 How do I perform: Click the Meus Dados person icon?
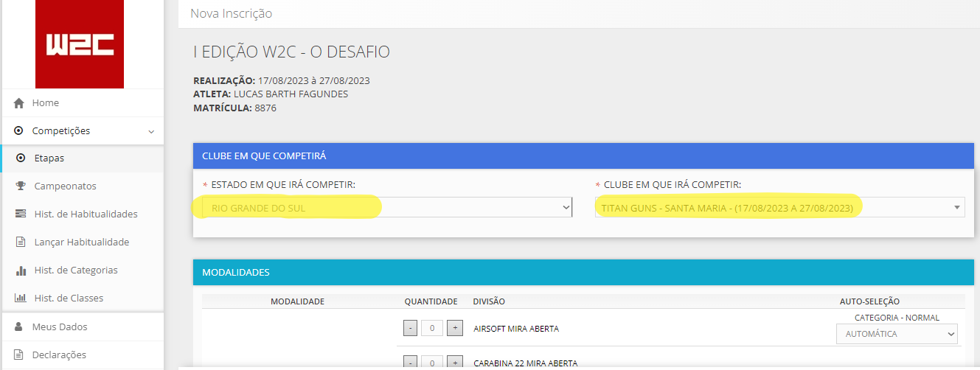(19, 327)
